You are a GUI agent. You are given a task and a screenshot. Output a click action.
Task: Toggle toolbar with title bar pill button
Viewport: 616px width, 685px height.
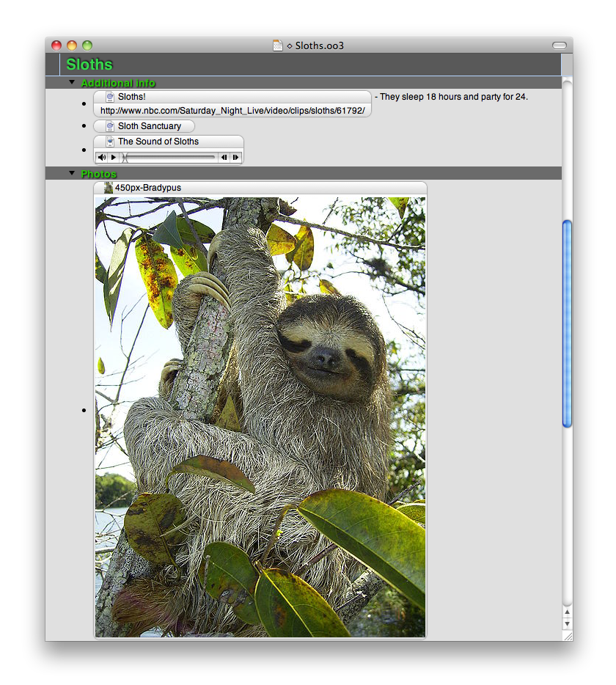coord(560,45)
